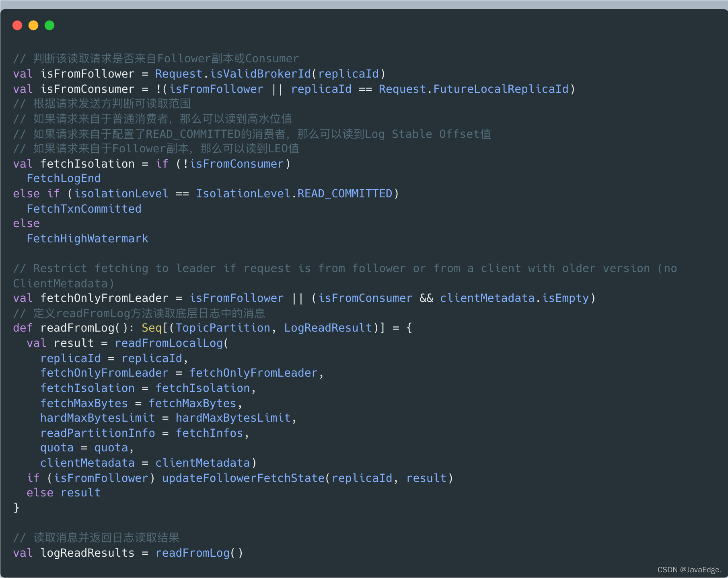Select comment about 普通消费者 高水位值

(153, 119)
